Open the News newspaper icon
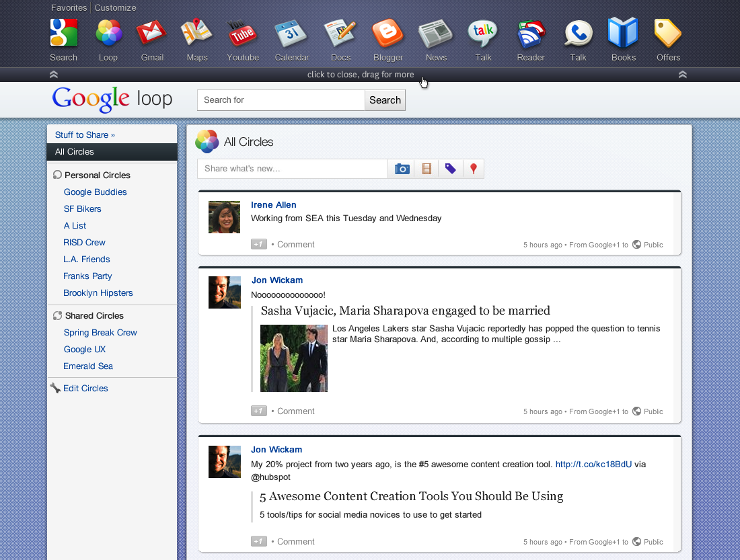This screenshot has height=560, width=740. coord(436,34)
